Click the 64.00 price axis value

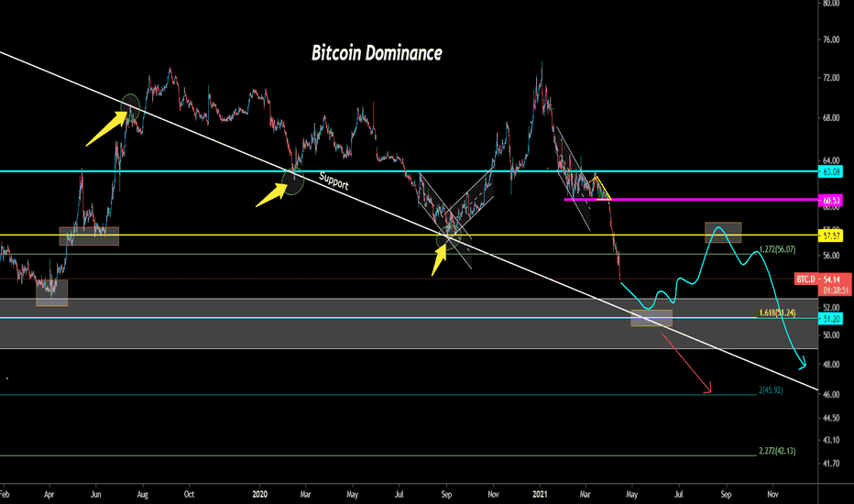coord(831,160)
